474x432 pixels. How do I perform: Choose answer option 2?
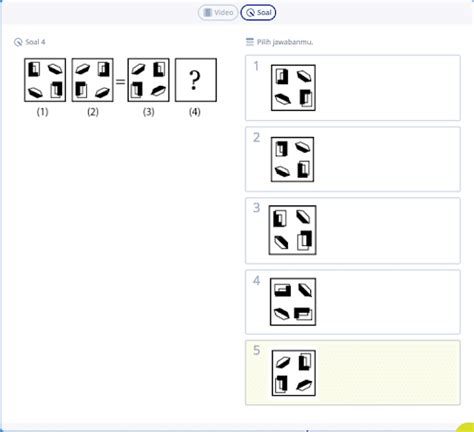pyautogui.click(x=353, y=159)
